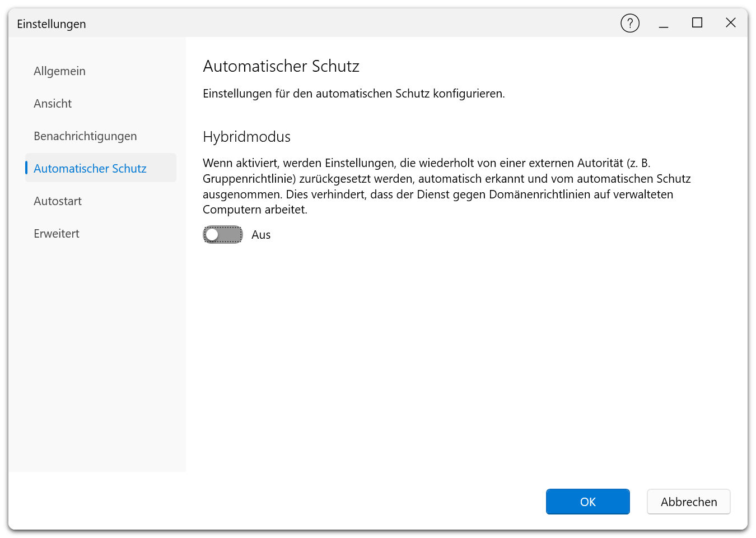This screenshot has width=756, height=538.
Task: Switch to the Ansicht section
Action: 101,104
